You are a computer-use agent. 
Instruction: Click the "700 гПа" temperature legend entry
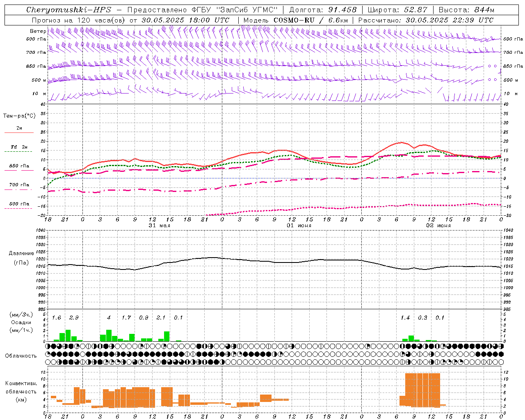[x=19, y=185]
